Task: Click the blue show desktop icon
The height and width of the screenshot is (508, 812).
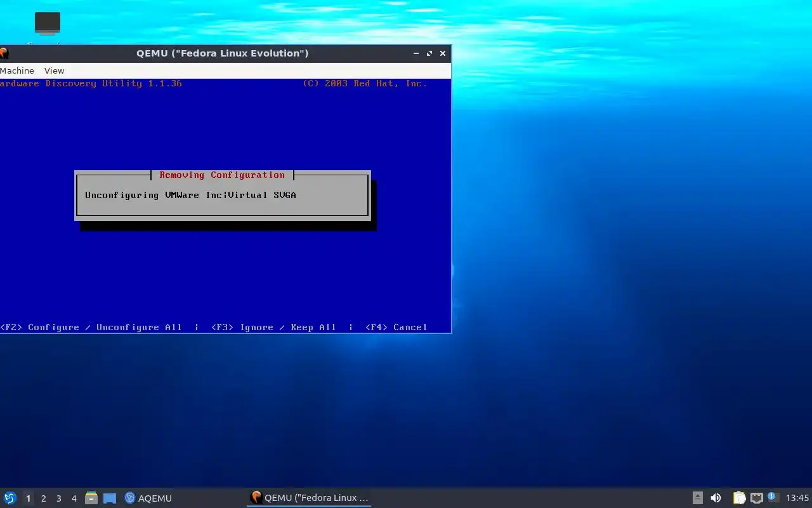Action: [110, 498]
